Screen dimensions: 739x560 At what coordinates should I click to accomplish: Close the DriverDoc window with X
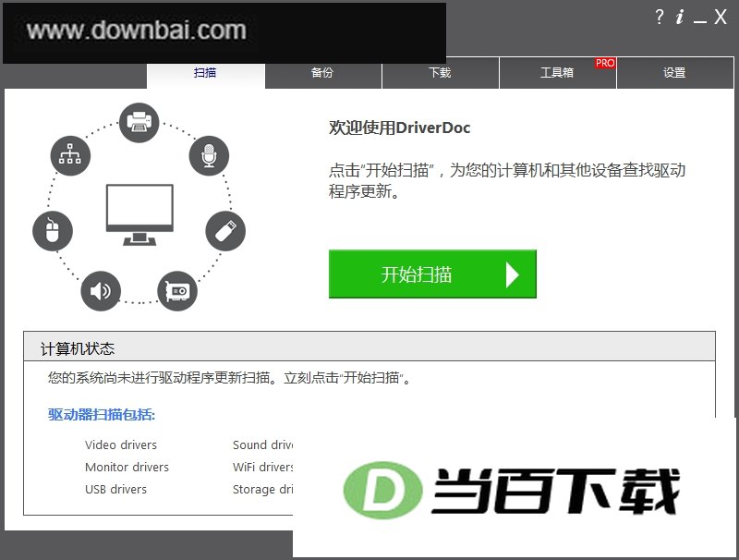(x=721, y=17)
